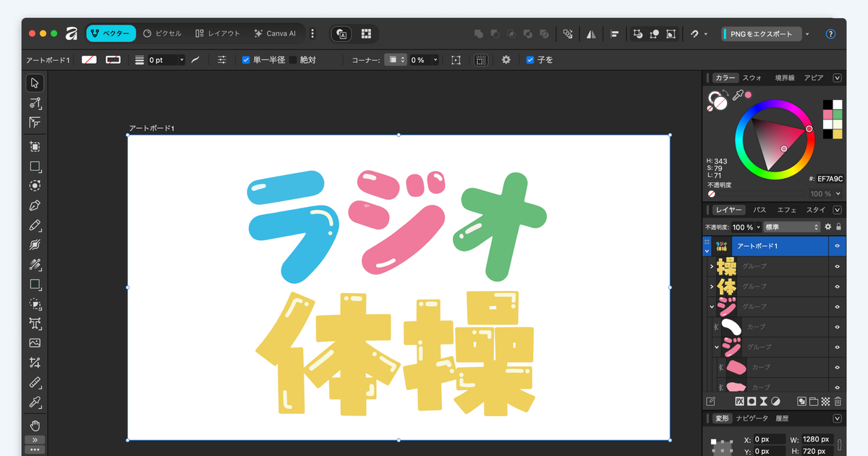Open studio more options three dots
Image resolution: width=868 pixels, height=456 pixels.
312,33
